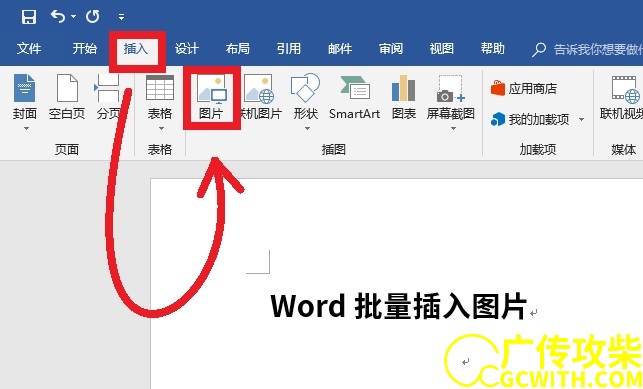Expand the 表格 dropdown arrow
643x389 pixels.
161,128
